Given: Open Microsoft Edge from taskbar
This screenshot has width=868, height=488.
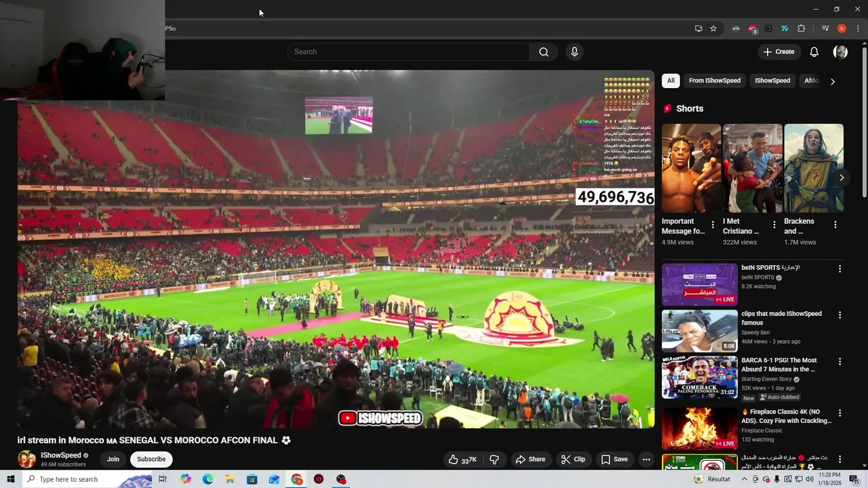Looking at the screenshot, I should (x=208, y=479).
